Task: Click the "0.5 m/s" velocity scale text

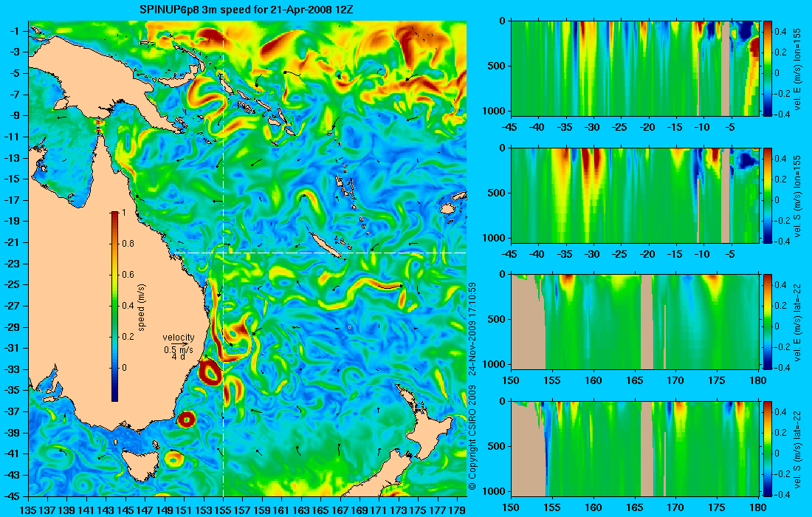Action: pos(179,350)
